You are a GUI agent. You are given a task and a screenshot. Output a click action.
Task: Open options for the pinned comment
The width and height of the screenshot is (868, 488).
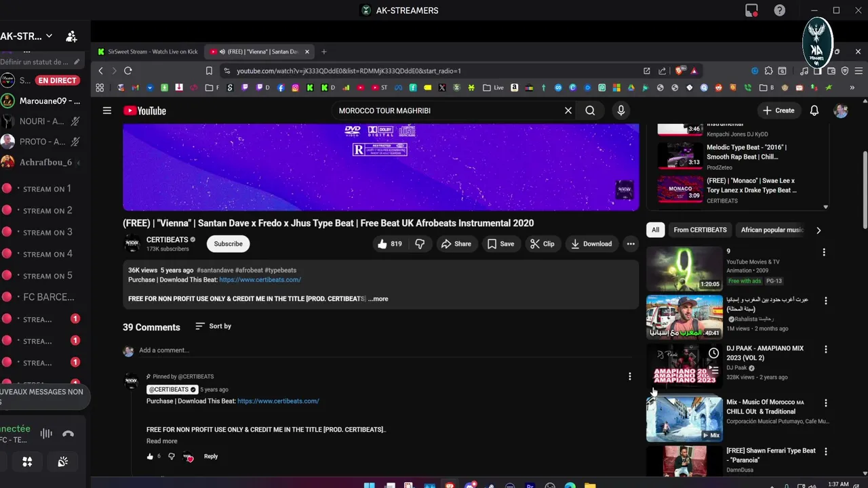click(x=629, y=376)
